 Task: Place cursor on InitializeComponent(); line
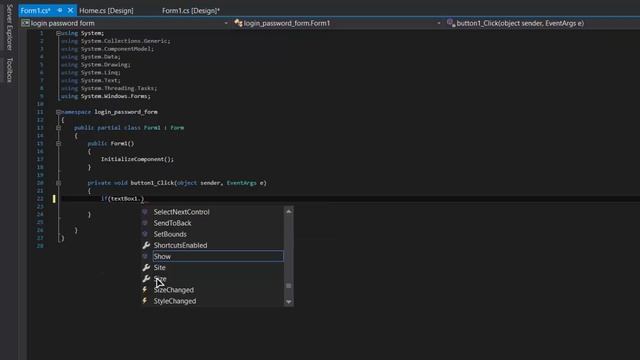(x=137, y=159)
